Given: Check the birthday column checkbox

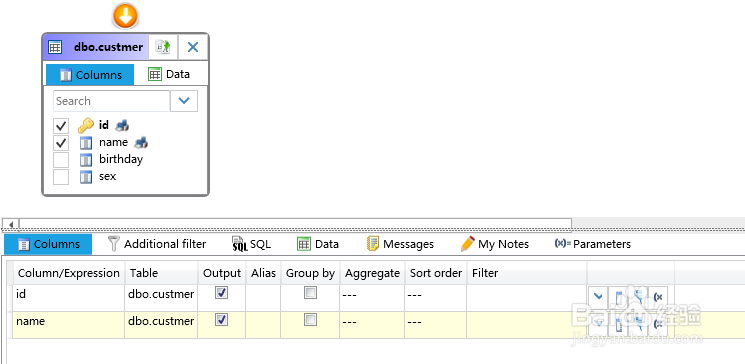Looking at the screenshot, I should (61, 160).
